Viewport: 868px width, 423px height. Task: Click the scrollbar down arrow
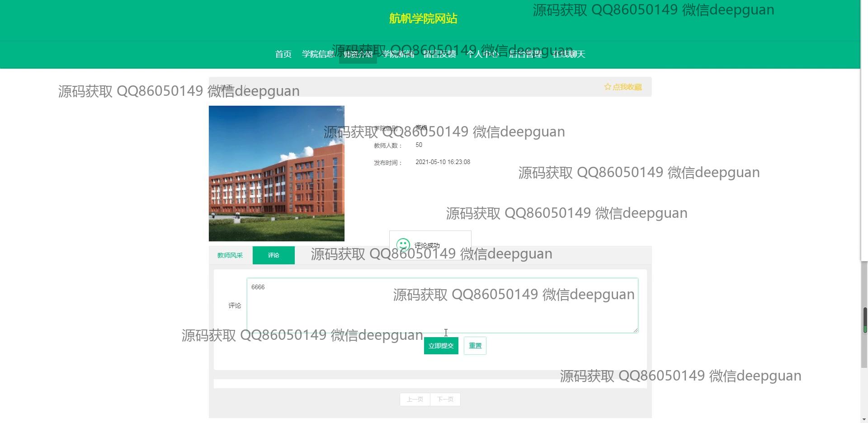864,419
